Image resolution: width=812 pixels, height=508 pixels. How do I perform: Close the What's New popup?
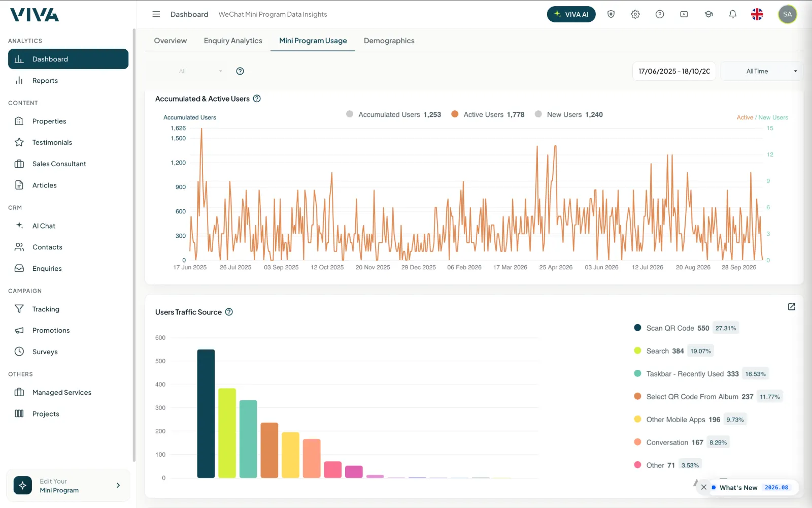[x=703, y=487]
